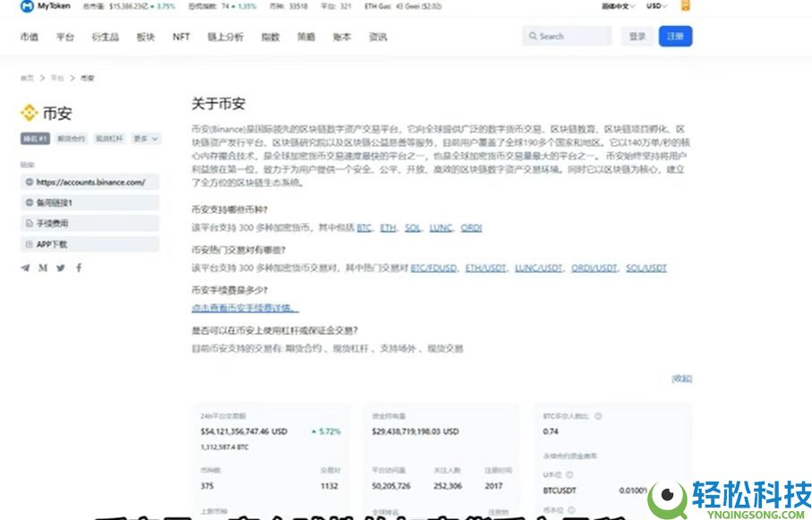Viewport: 812px width, 520px height.
Task: Click the info icon beside U本位
Action: 569,475
